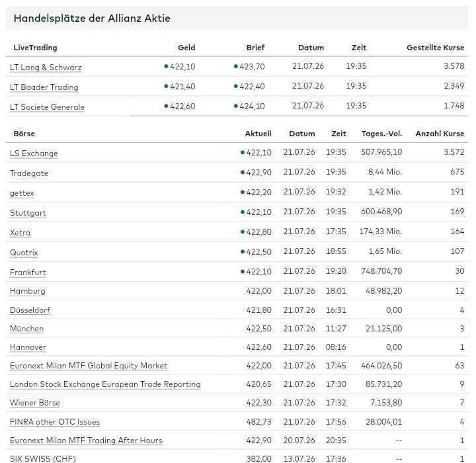The image size is (476, 463).
Task: Open the Hamburg exchange link
Action: point(28,291)
